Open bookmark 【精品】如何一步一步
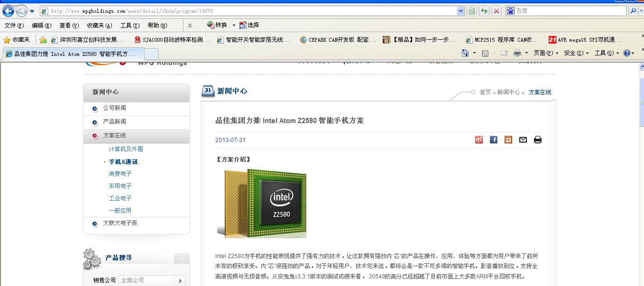 pyautogui.click(x=420, y=40)
